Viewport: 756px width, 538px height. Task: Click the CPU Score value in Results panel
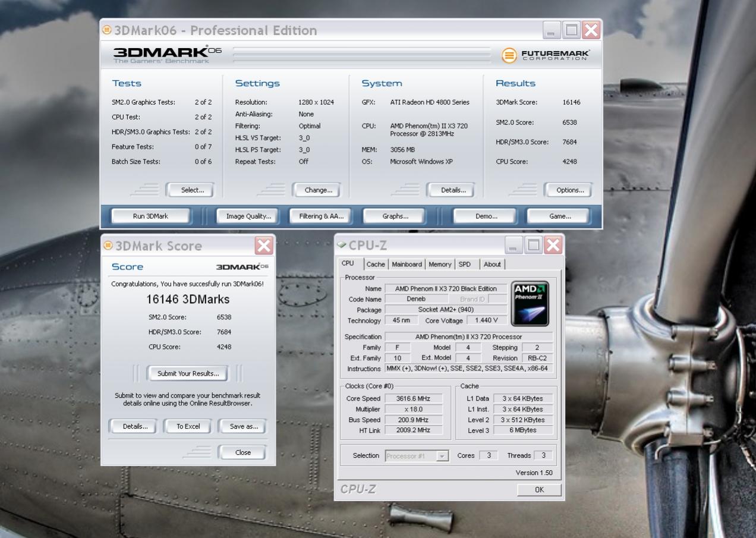click(x=569, y=161)
